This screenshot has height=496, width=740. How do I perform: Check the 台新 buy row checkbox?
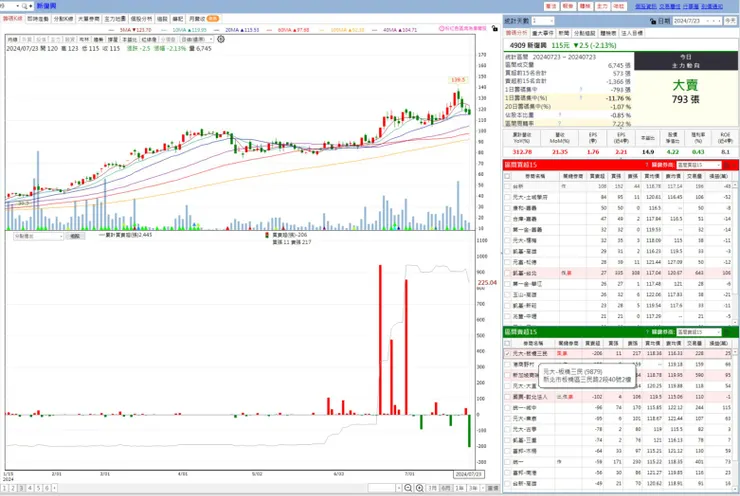click(x=508, y=186)
